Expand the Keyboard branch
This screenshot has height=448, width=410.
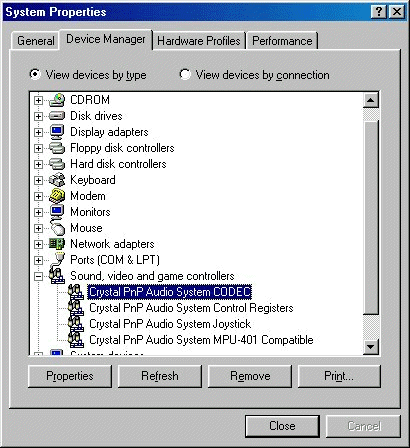[x=38, y=180]
